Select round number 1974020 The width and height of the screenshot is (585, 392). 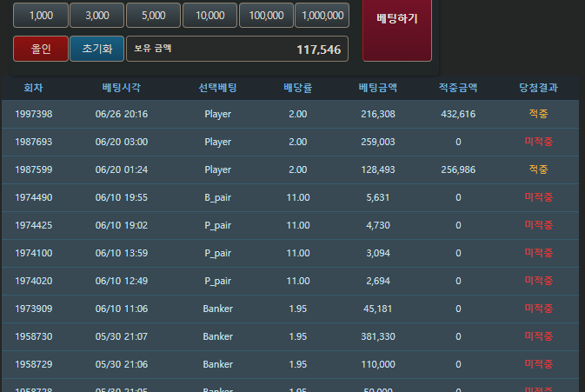(x=34, y=281)
